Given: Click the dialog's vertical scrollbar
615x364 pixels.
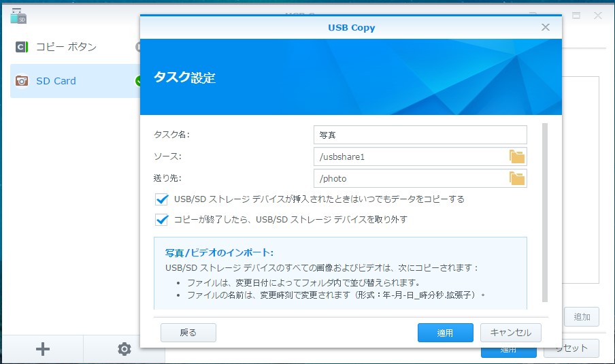Looking at the screenshot, I should (x=545, y=212).
